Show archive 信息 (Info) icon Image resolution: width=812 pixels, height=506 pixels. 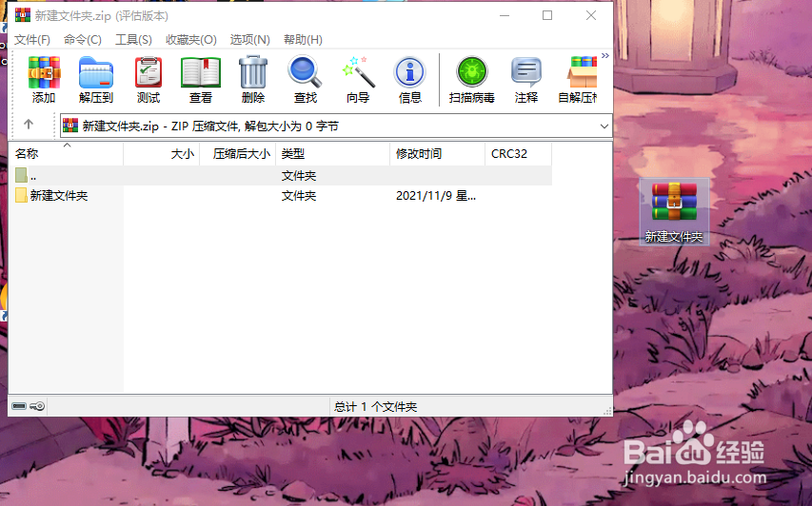(x=409, y=80)
